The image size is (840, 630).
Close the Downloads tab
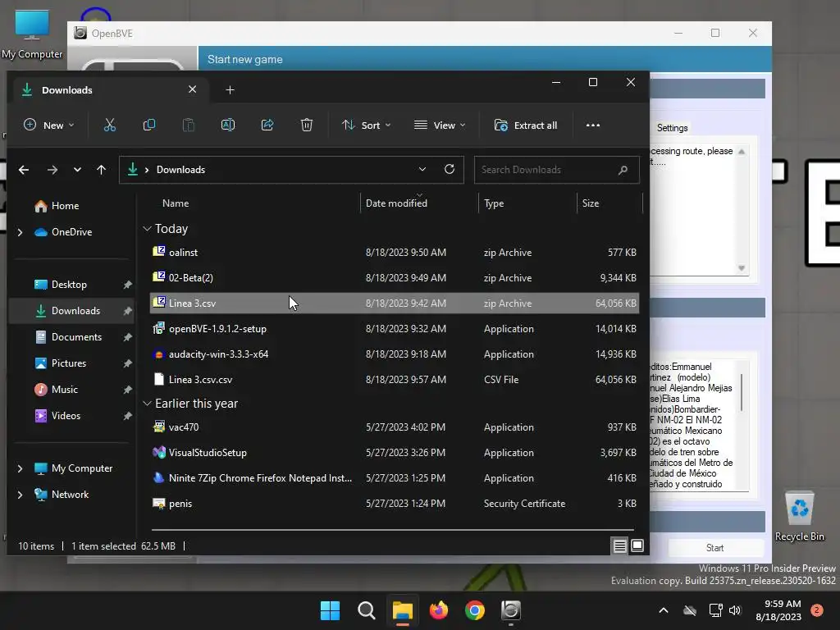coord(192,89)
